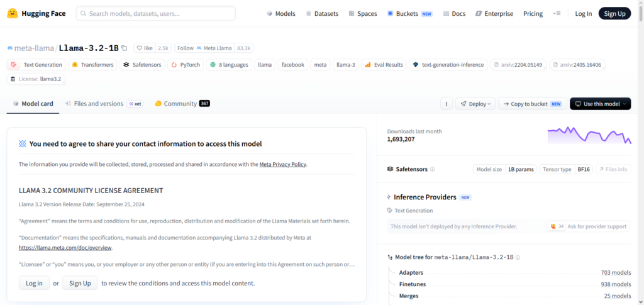Click the Inference Providers heading
This screenshot has width=644, height=305.
[425, 197]
